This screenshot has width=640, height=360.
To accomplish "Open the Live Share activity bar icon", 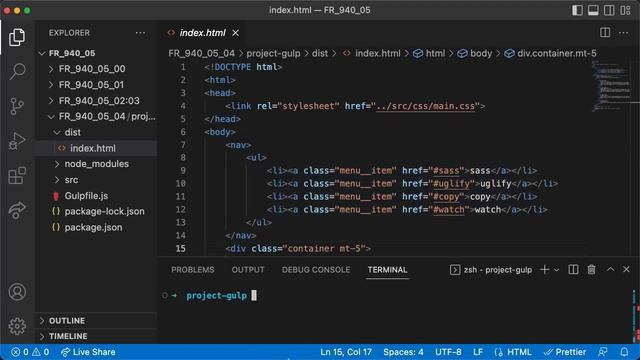I will click(17, 210).
